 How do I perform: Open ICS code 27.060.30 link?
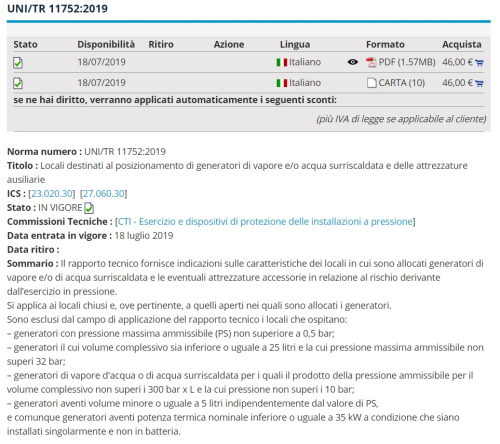[x=103, y=194]
